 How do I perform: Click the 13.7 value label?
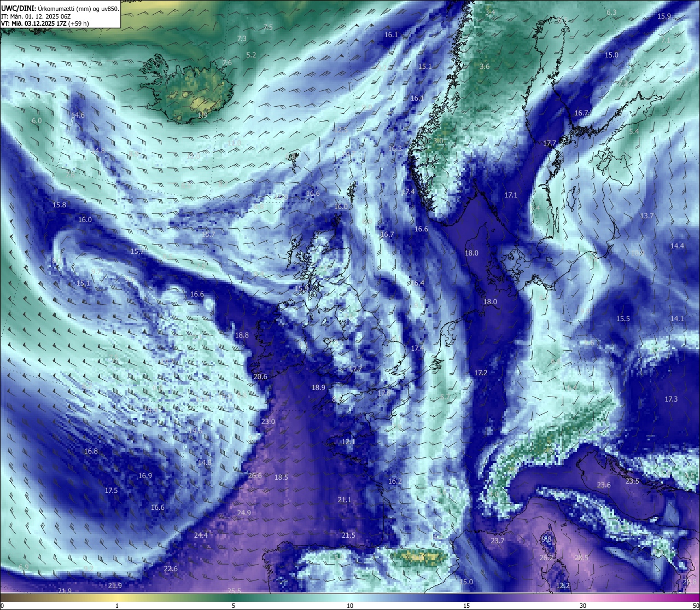click(647, 216)
